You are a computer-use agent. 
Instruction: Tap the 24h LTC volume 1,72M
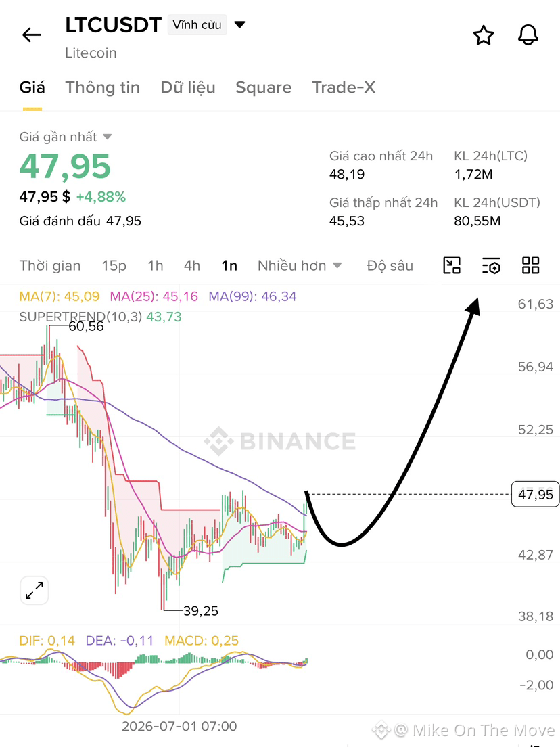473,175
